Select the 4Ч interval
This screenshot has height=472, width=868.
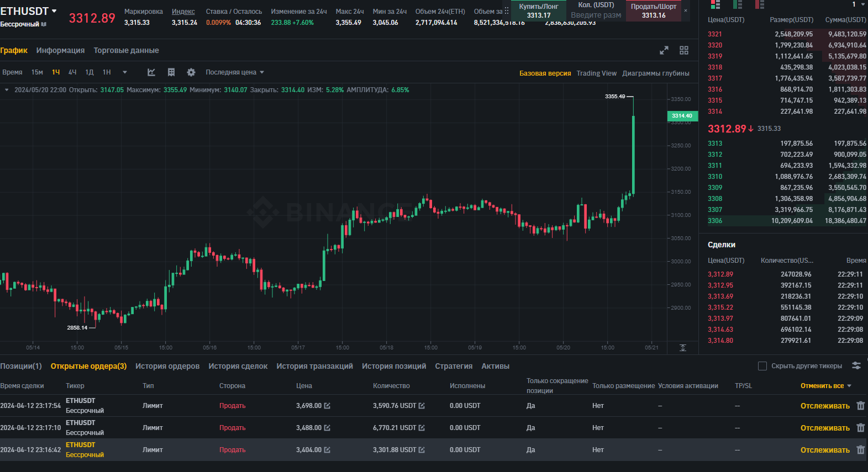72,72
